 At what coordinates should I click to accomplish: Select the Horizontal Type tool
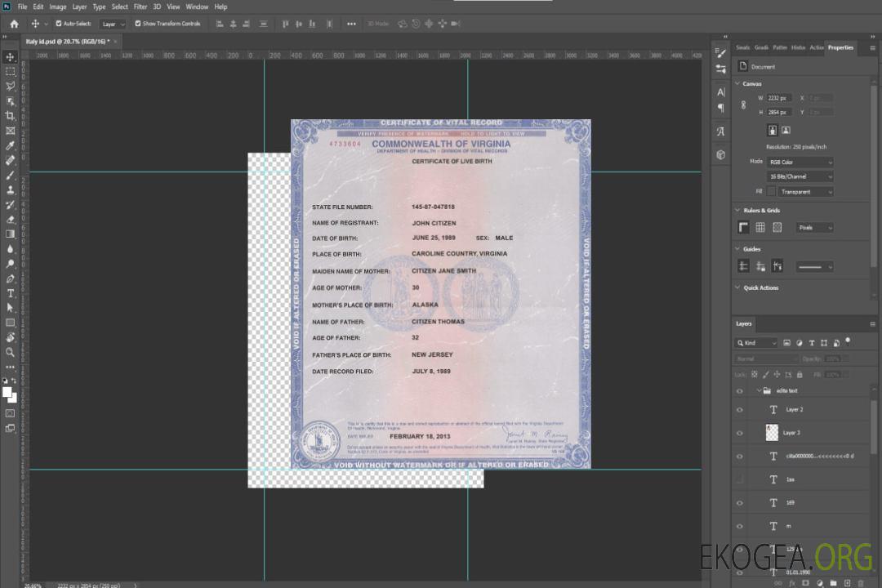pos(11,293)
